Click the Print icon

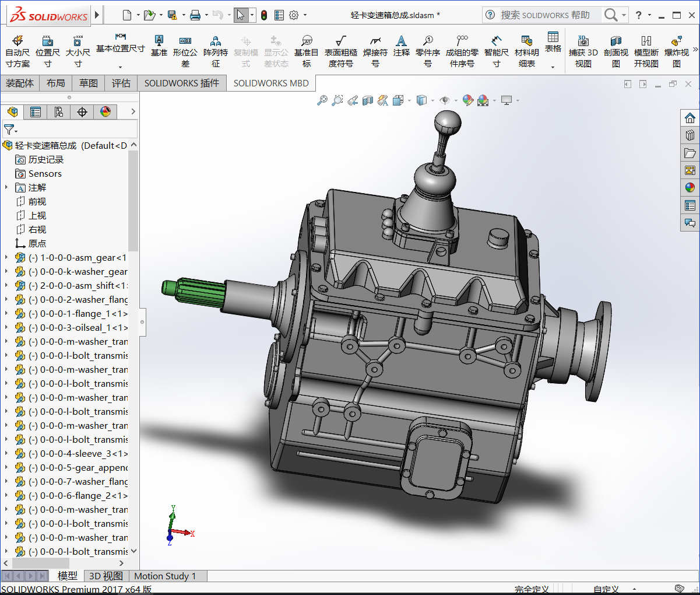click(x=195, y=15)
